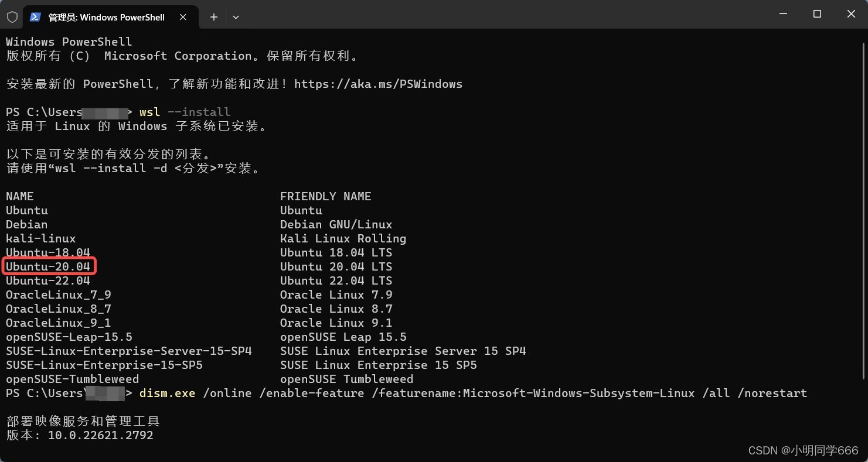Click the PowerShell icon on the tab
The image size is (868, 462).
[x=36, y=17]
